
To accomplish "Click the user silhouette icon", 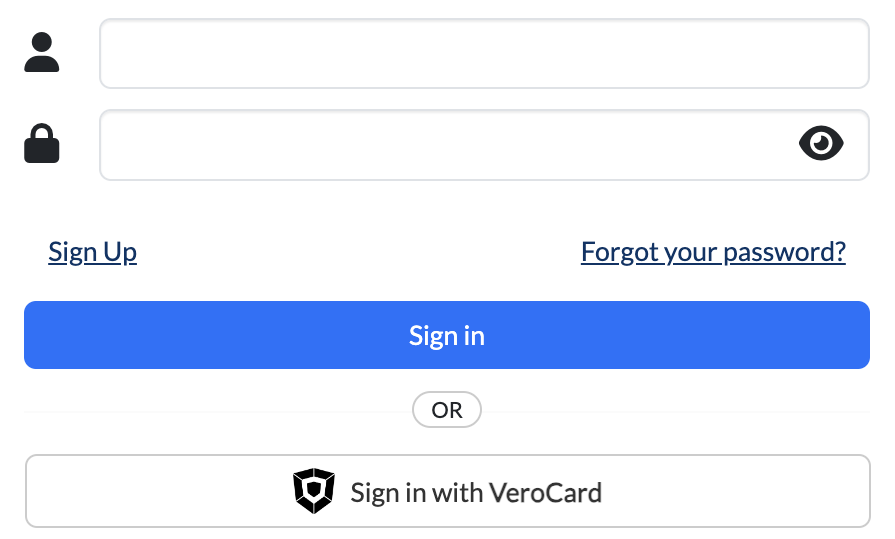I will pos(42,53).
